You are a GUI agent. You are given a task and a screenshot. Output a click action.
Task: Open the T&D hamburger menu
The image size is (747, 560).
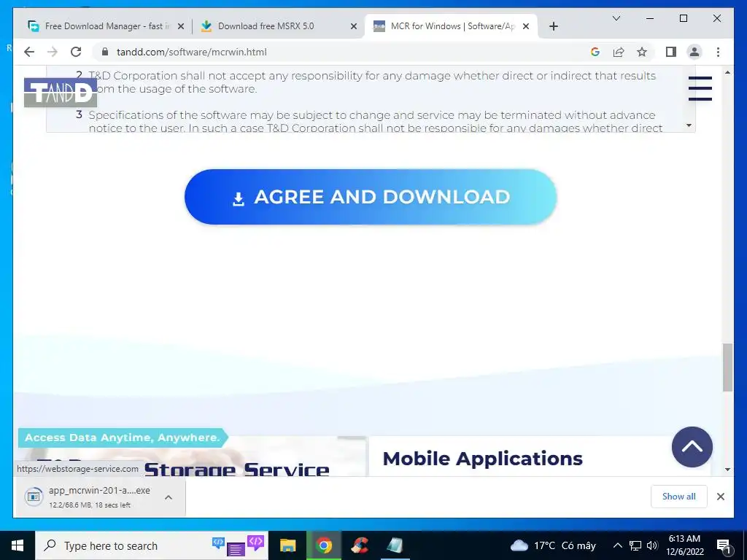tap(700, 88)
